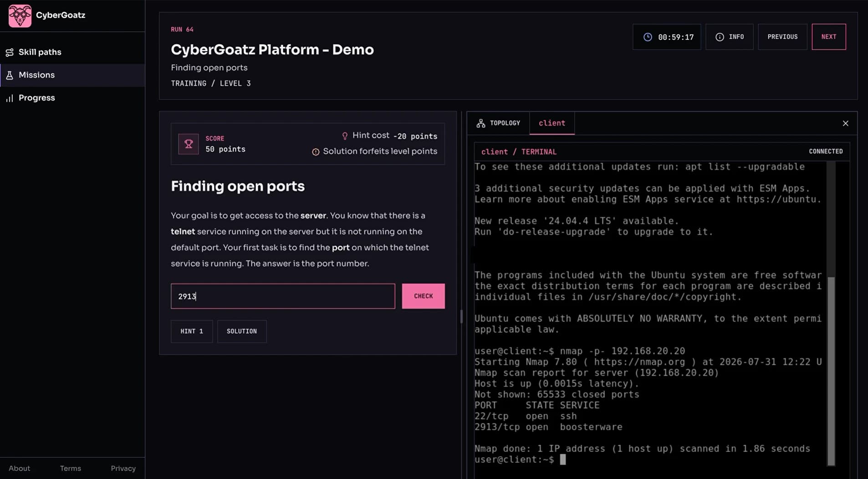Click the Skill paths route icon
The height and width of the screenshot is (479, 868).
pyautogui.click(x=10, y=52)
